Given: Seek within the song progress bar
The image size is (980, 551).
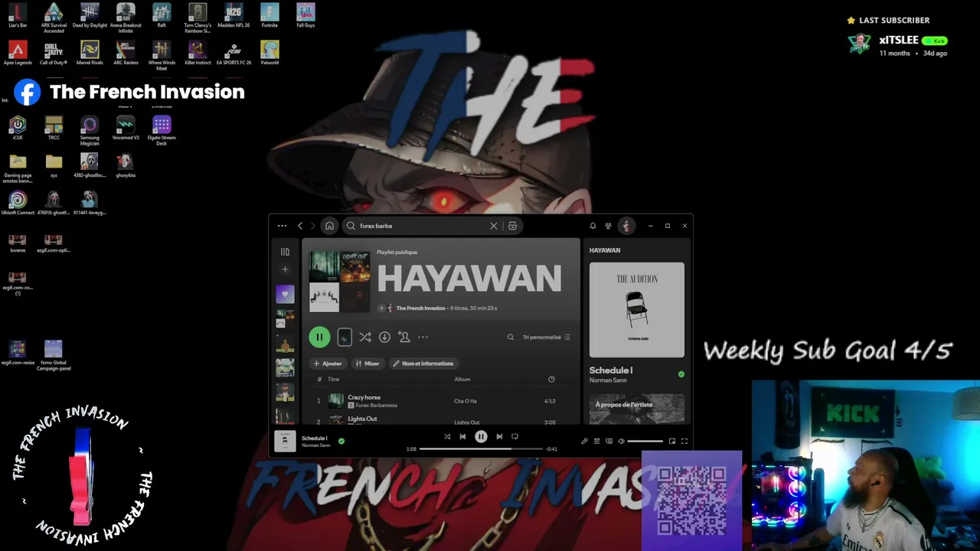Looking at the screenshot, I should click(481, 449).
